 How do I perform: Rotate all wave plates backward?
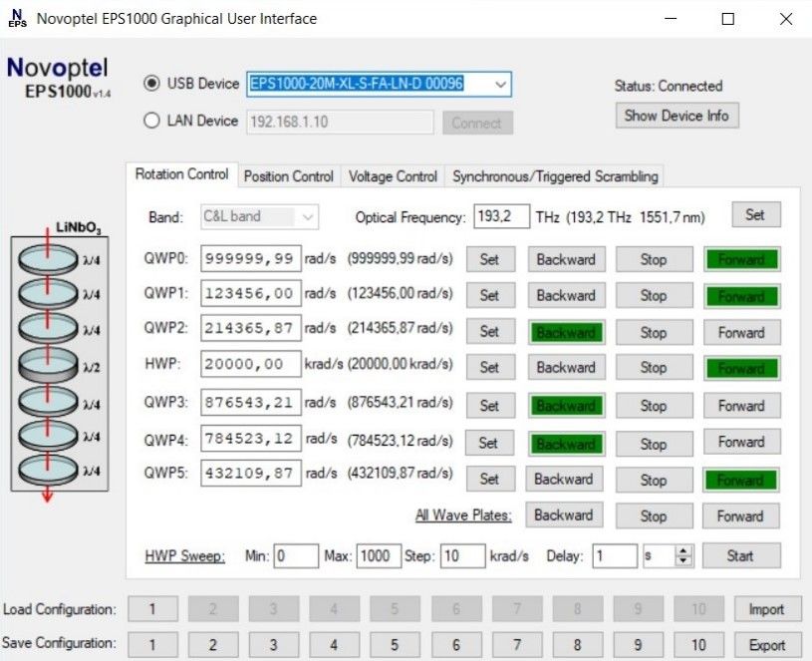(564, 515)
